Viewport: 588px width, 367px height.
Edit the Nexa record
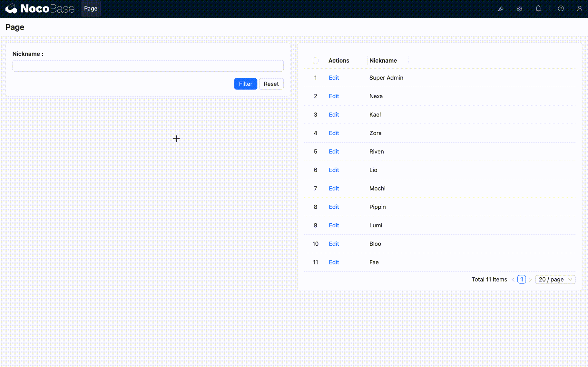pos(334,96)
